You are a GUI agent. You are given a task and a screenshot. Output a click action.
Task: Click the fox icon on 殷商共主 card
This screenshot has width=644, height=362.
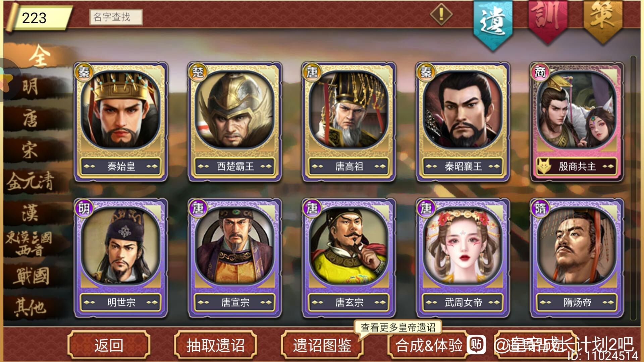point(545,166)
